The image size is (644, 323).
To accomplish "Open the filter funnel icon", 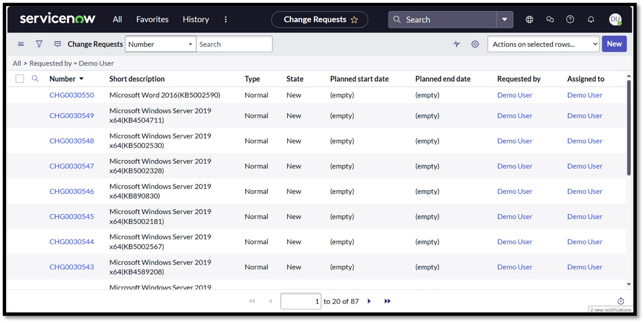I will 39,44.
